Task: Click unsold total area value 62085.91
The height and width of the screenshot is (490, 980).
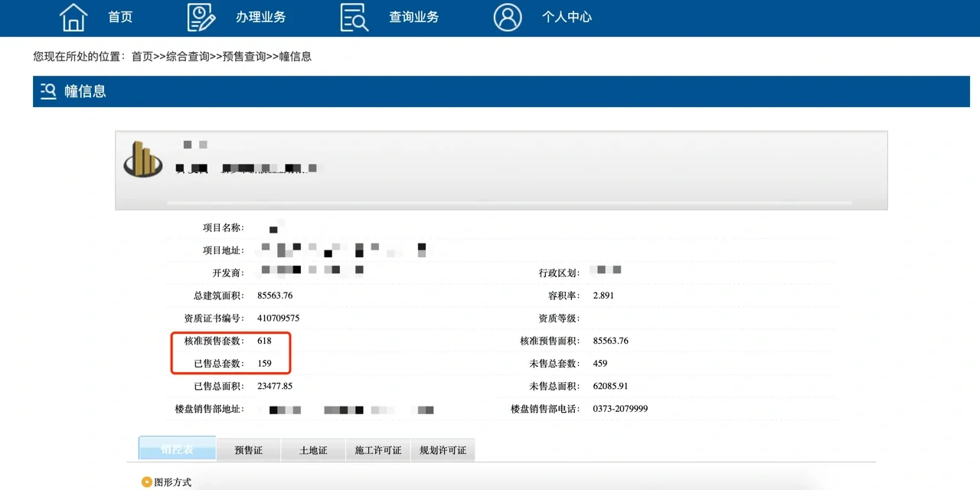Action: [x=611, y=386]
